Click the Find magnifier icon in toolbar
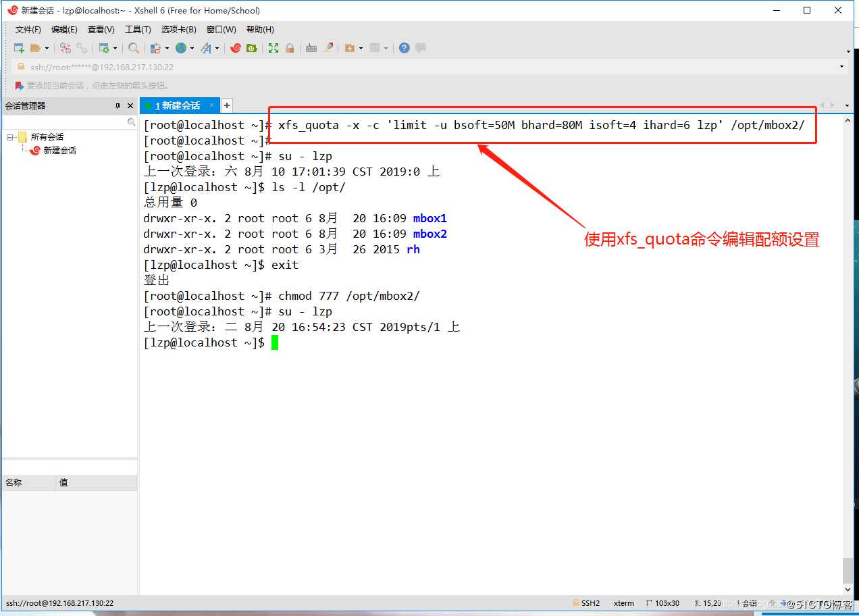The height and width of the screenshot is (616, 859). [x=134, y=48]
